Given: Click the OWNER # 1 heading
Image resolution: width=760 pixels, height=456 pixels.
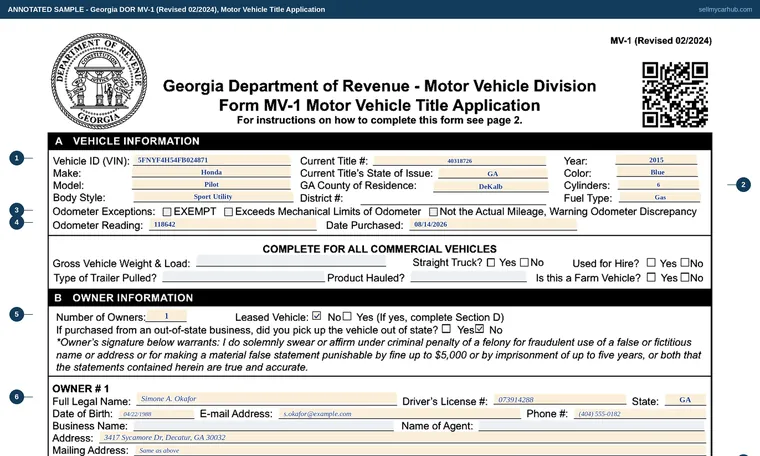Looking at the screenshot, I should pos(80,389).
